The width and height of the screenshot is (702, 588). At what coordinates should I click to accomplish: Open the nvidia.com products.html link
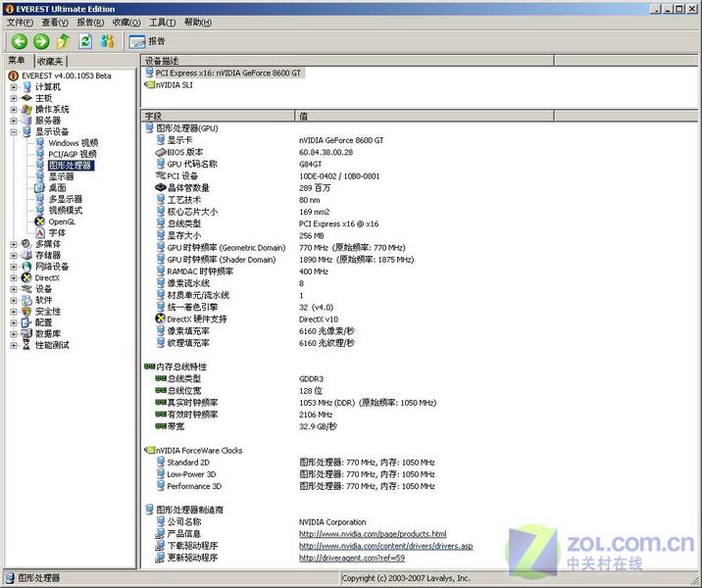pyautogui.click(x=373, y=534)
